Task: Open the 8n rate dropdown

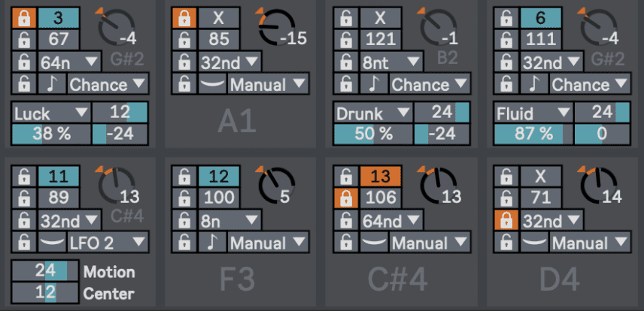Action: (230, 220)
